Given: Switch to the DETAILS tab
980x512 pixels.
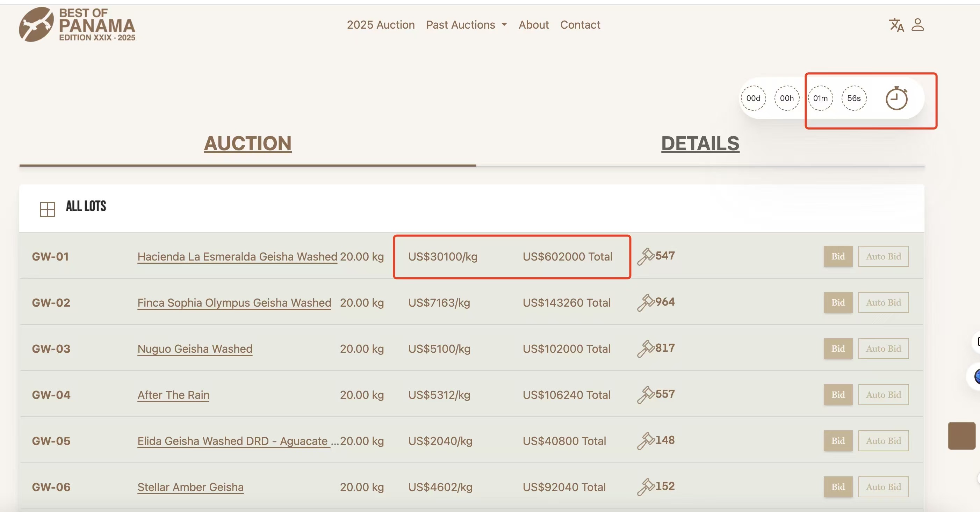Looking at the screenshot, I should [x=700, y=144].
